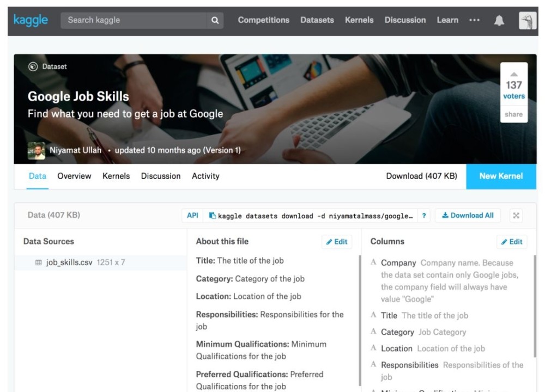This screenshot has width=545, height=392.
Task: Focus the Search kaggle field
Action: coord(134,21)
